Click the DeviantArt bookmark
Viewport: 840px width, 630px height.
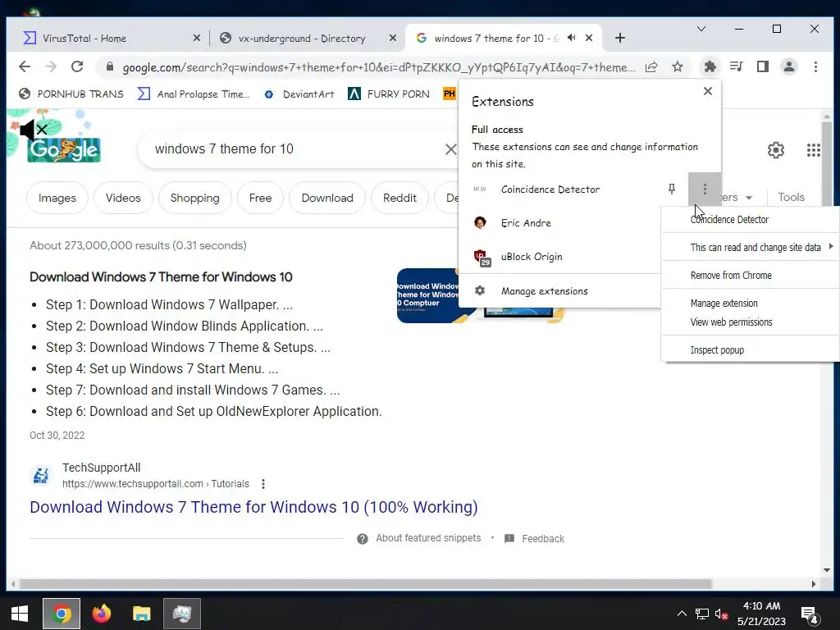(299, 94)
